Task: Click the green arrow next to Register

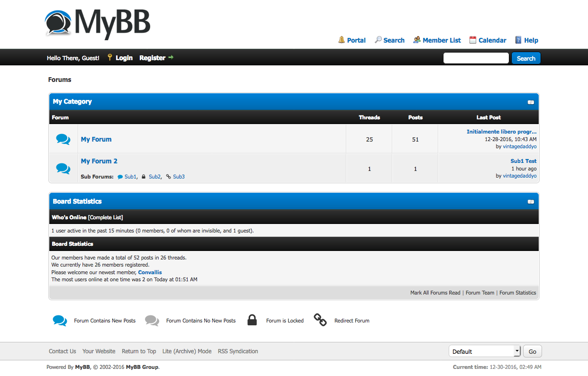Action: coord(171,57)
